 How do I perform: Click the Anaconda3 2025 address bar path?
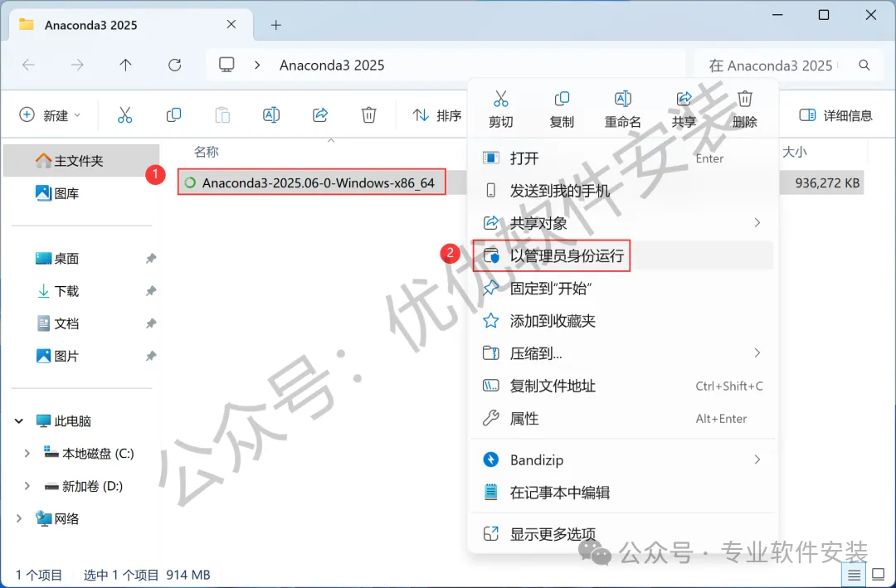tap(331, 66)
